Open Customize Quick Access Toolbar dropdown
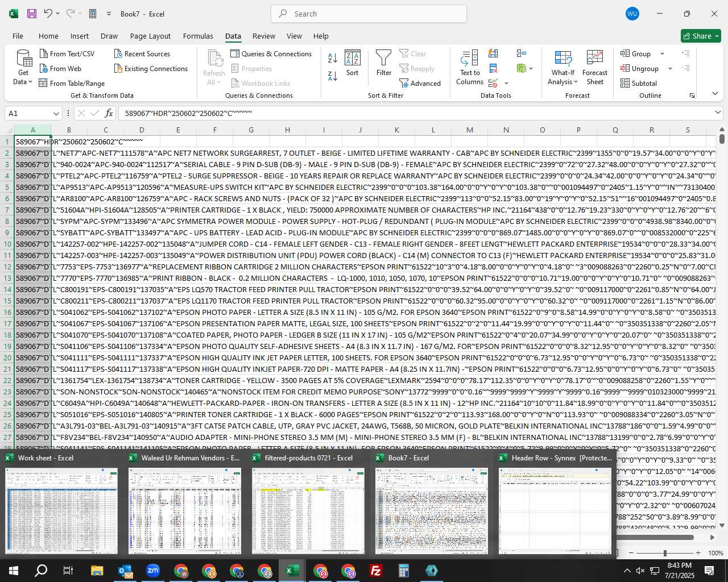 [x=109, y=14]
